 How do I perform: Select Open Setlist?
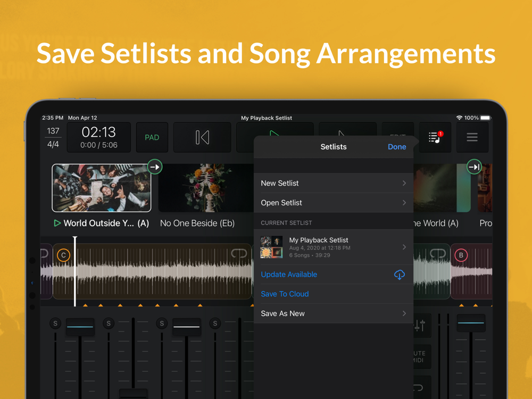(334, 203)
